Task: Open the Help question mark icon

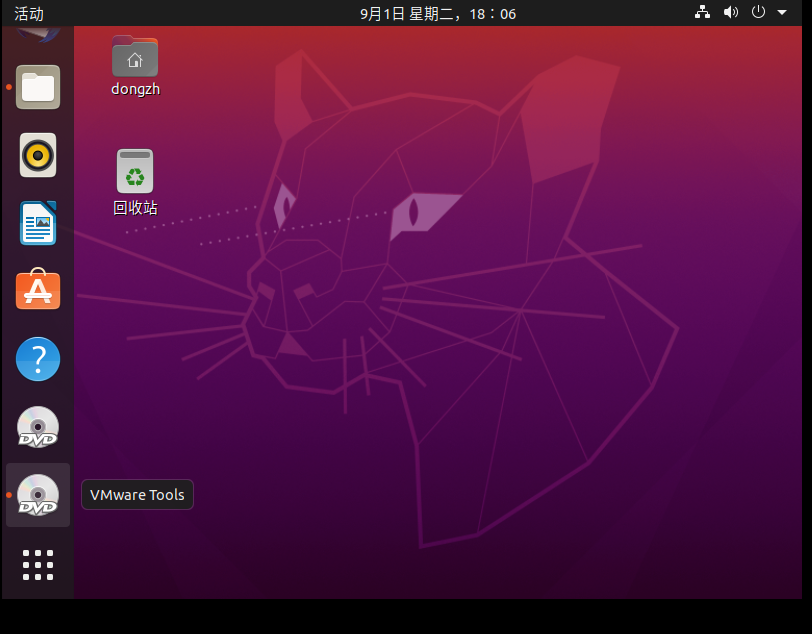Action: click(38, 359)
